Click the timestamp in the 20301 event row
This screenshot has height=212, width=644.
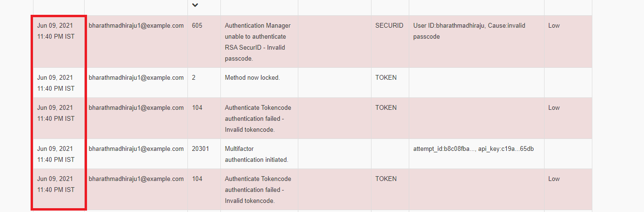click(56, 154)
